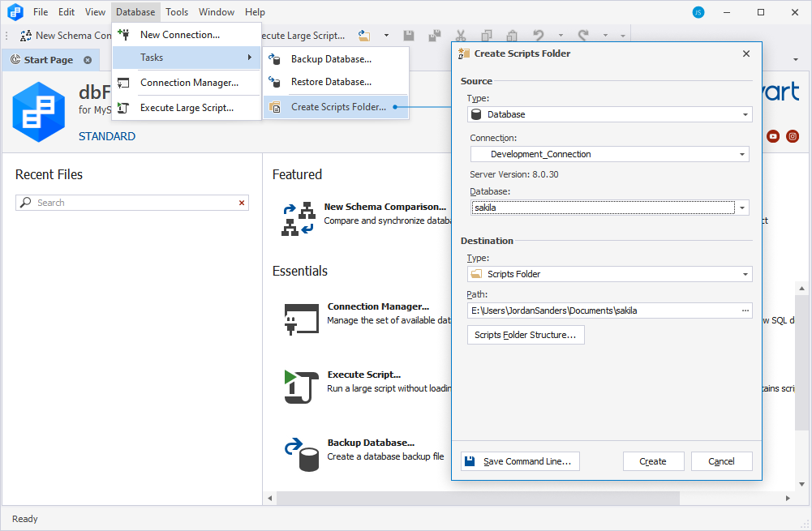Screen dimensions: 812x531
Task: Click the Paste toolbar icon
Action: pyautogui.click(x=512, y=36)
